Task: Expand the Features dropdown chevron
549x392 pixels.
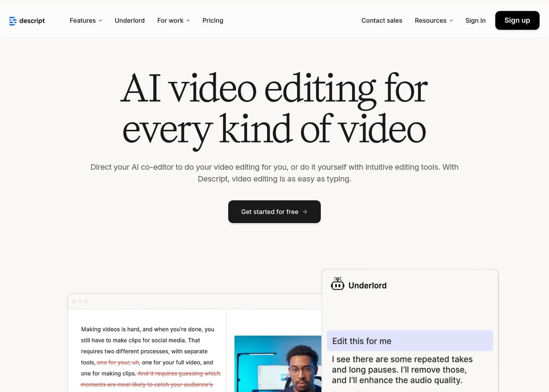Action: (x=100, y=20)
